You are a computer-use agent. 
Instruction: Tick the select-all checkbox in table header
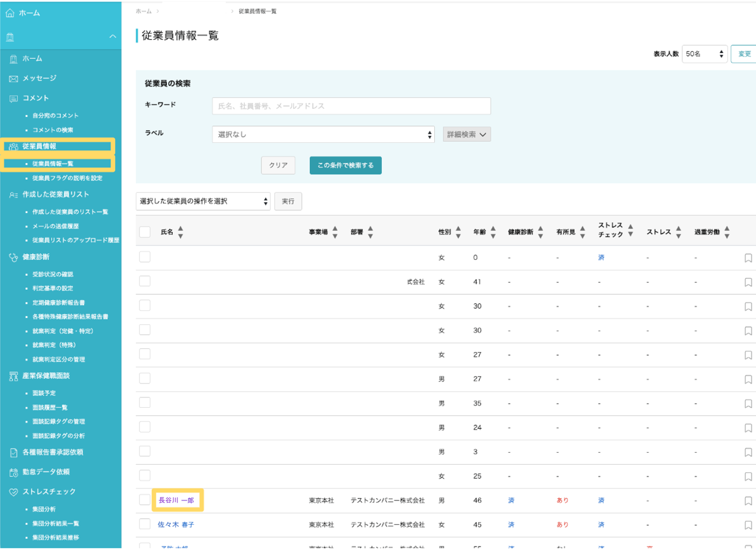145,232
